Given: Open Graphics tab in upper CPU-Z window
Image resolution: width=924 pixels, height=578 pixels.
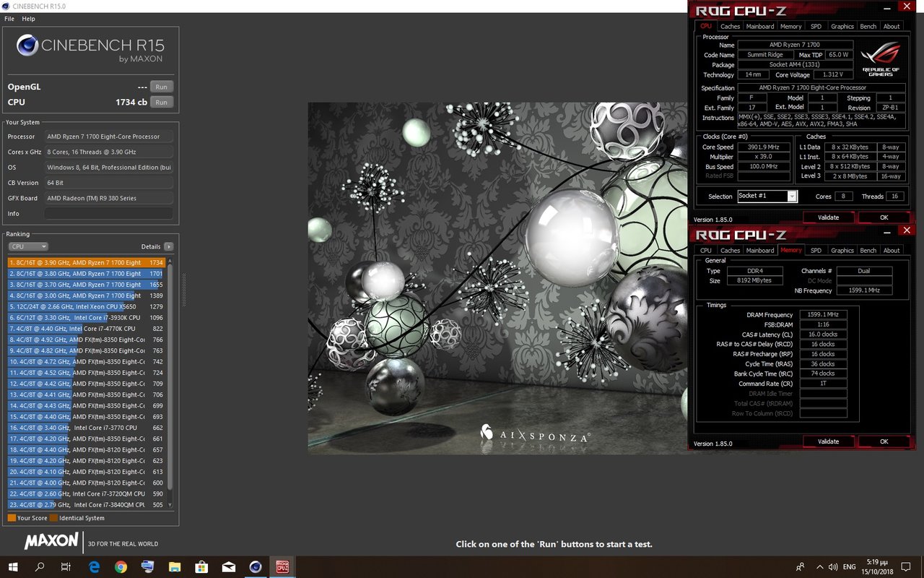Looking at the screenshot, I should coord(842,27).
